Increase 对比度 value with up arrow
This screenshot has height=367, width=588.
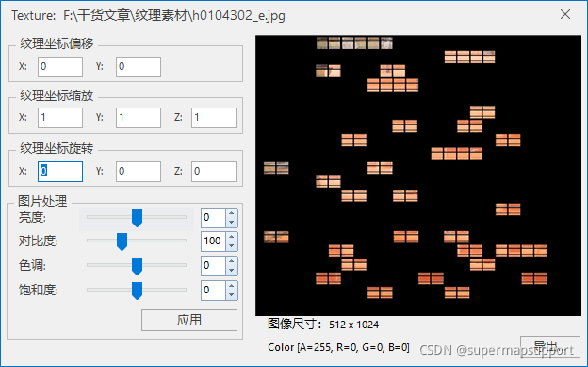point(232,237)
